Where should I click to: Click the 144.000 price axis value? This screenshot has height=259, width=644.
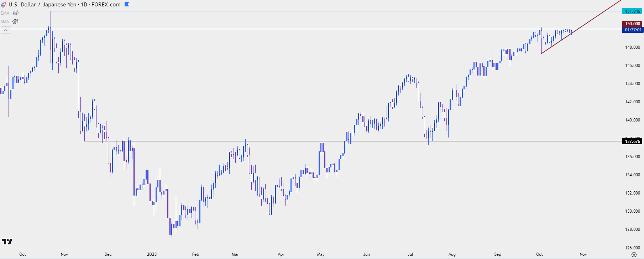[633, 84]
